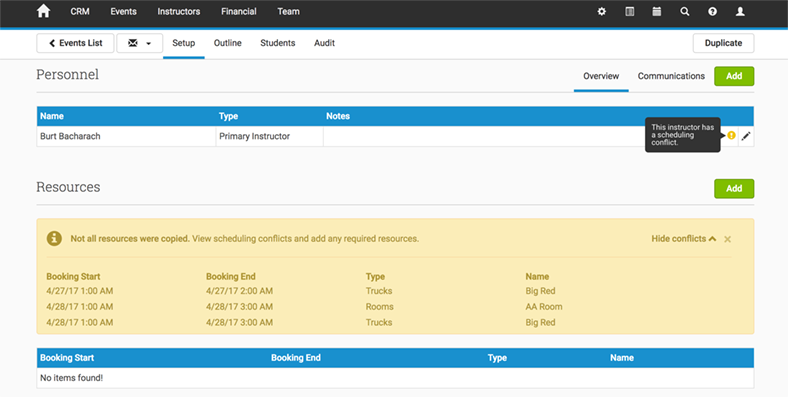Click 4/27/17 1:00 AM booking start
The width and height of the screenshot is (788, 397).
[x=79, y=291]
